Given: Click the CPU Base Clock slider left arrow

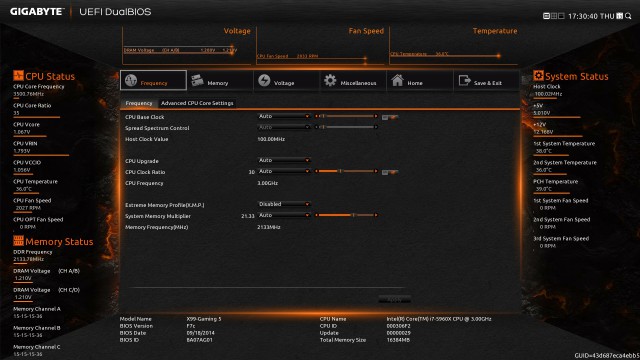Looking at the screenshot, I should (x=316, y=116).
